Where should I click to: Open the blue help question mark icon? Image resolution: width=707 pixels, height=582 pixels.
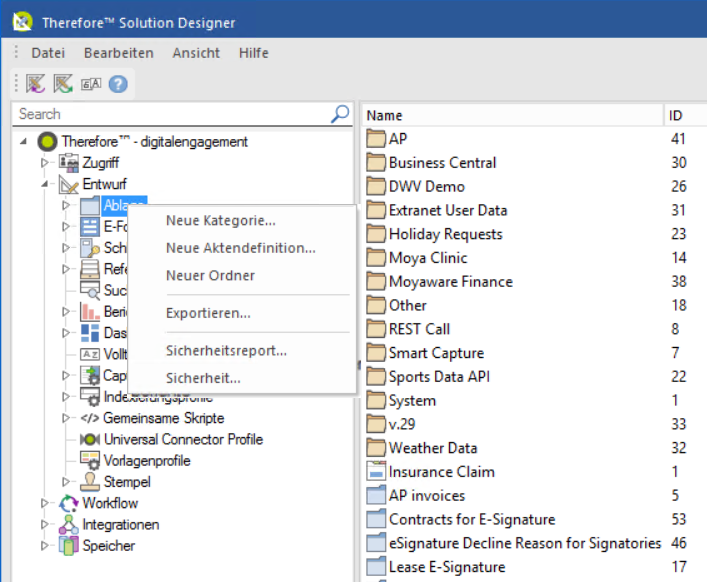[118, 84]
